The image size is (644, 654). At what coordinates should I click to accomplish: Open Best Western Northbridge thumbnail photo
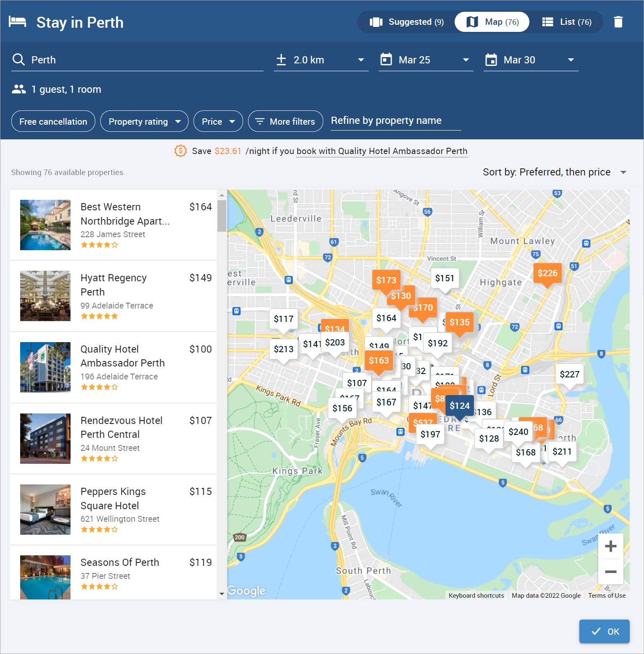coord(45,225)
